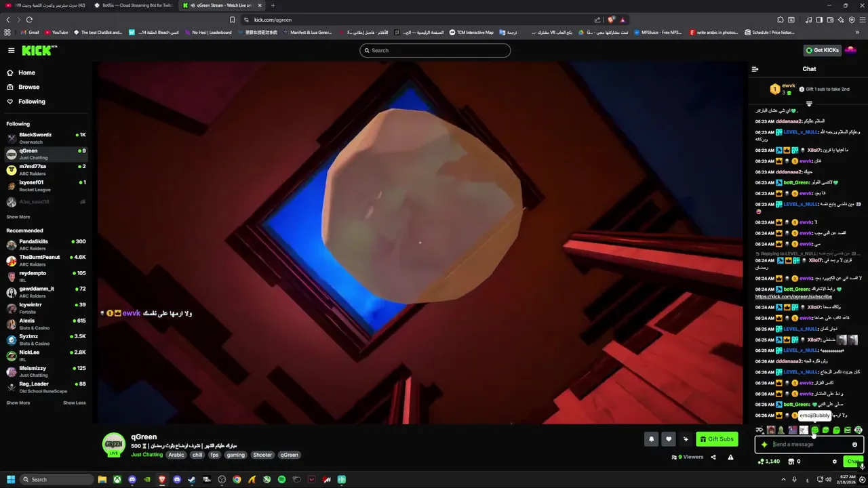Select the Arabic tag

point(176,455)
